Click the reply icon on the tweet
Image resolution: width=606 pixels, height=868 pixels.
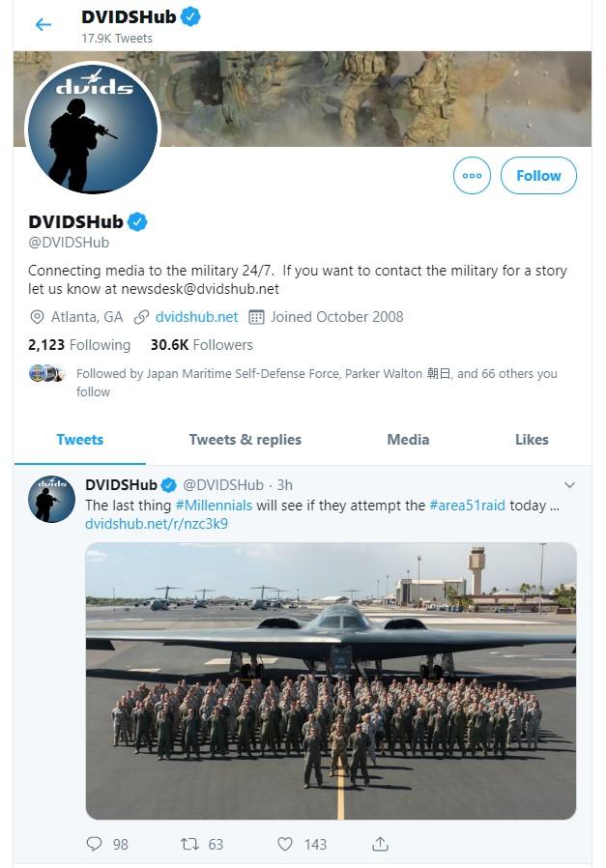coord(94,844)
